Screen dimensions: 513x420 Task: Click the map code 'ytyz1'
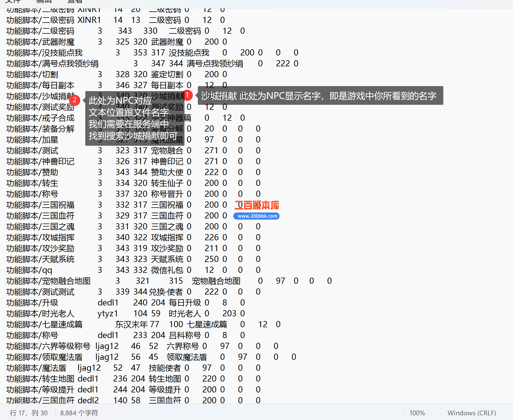tap(108, 314)
